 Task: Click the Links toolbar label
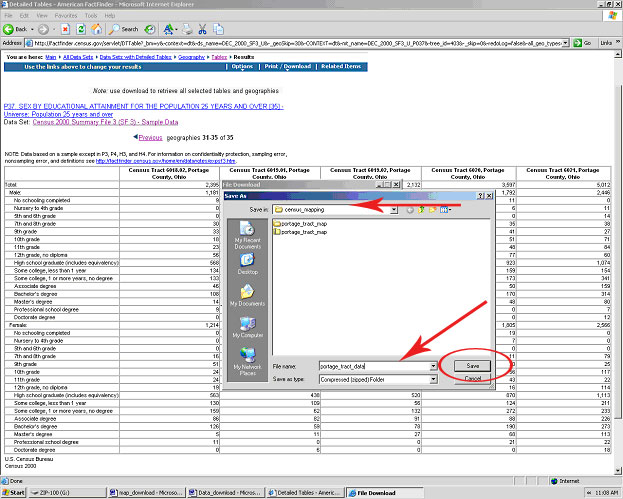(606, 43)
